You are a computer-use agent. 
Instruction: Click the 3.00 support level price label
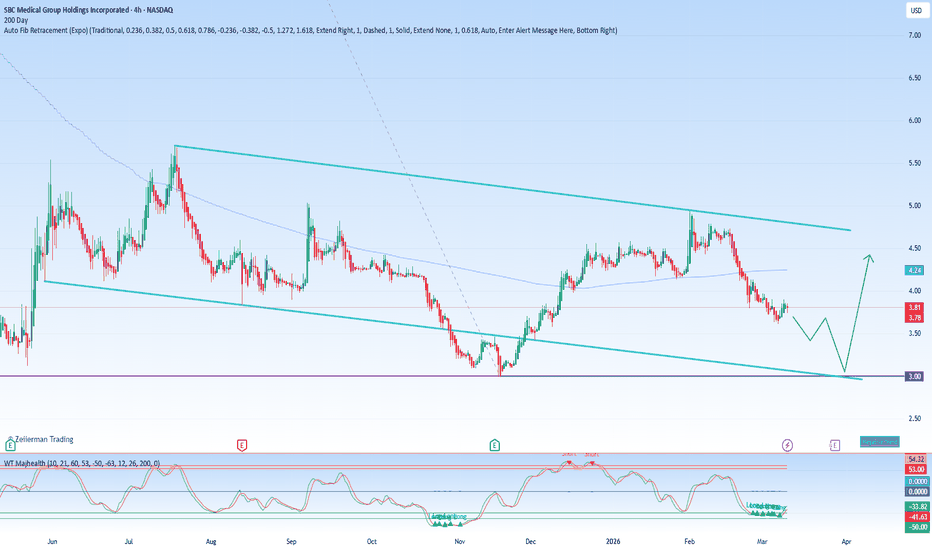[x=915, y=376]
